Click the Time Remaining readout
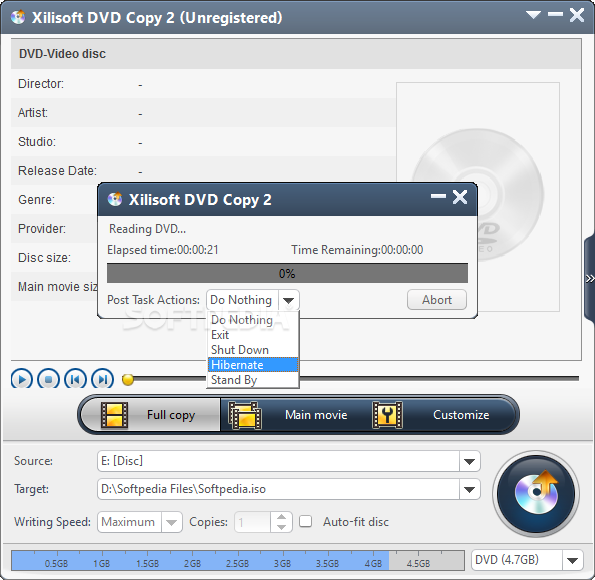Image resolution: width=595 pixels, height=580 pixels. pos(357,250)
